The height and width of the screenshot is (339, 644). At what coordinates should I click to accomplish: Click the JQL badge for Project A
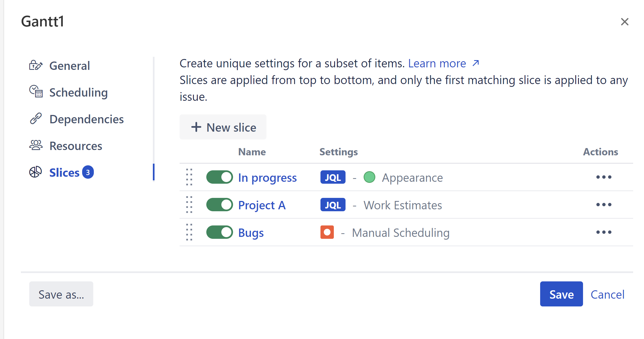point(333,205)
